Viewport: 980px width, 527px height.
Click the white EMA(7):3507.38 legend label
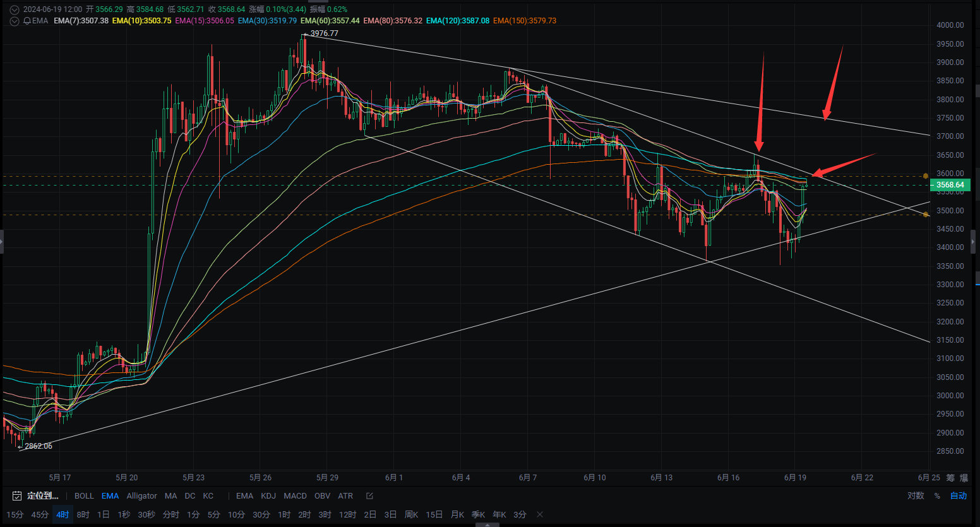point(81,21)
